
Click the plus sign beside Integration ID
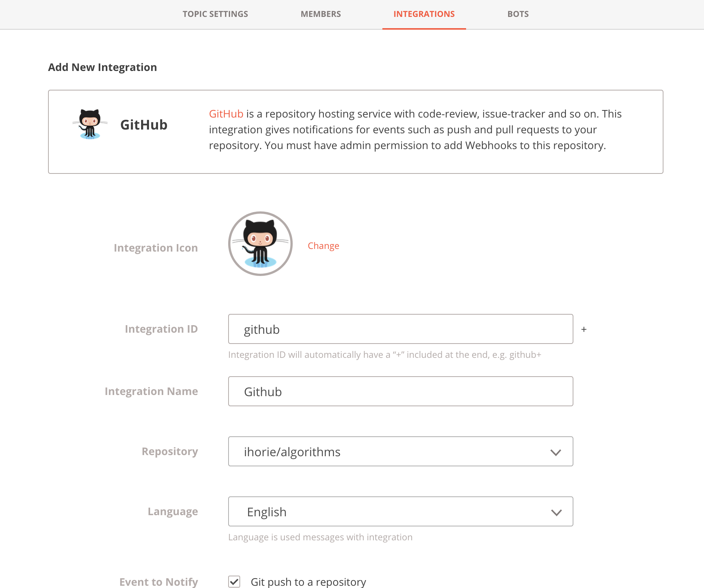[584, 329]
